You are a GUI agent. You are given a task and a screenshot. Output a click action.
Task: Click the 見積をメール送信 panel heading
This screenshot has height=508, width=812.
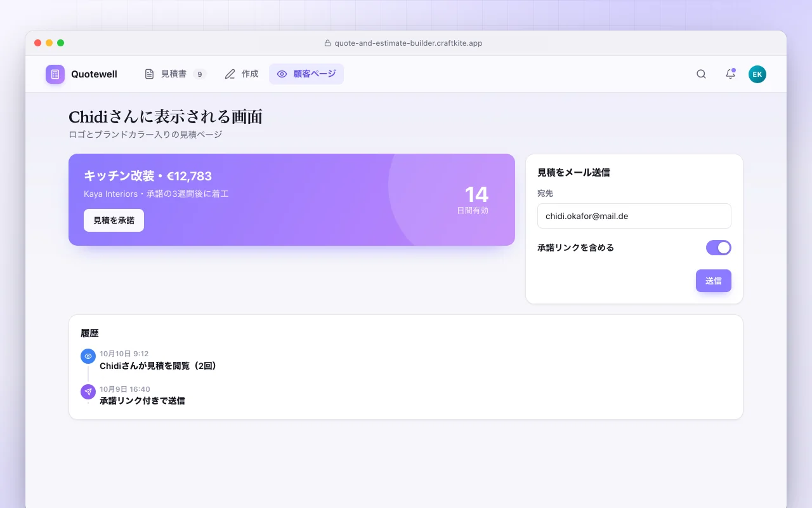(573, 172)
